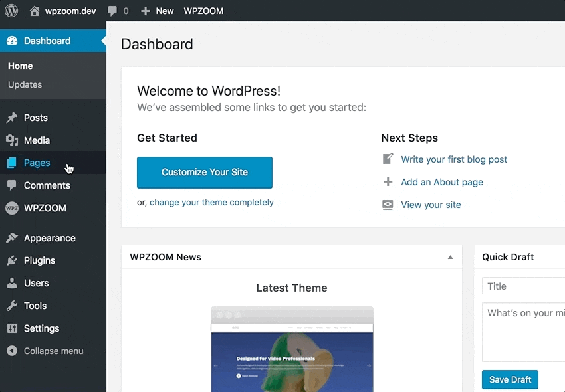Open the Posts menu
The height and width of the screenshot is (392, 565).
pyautogui.click(x=53, y=118)
